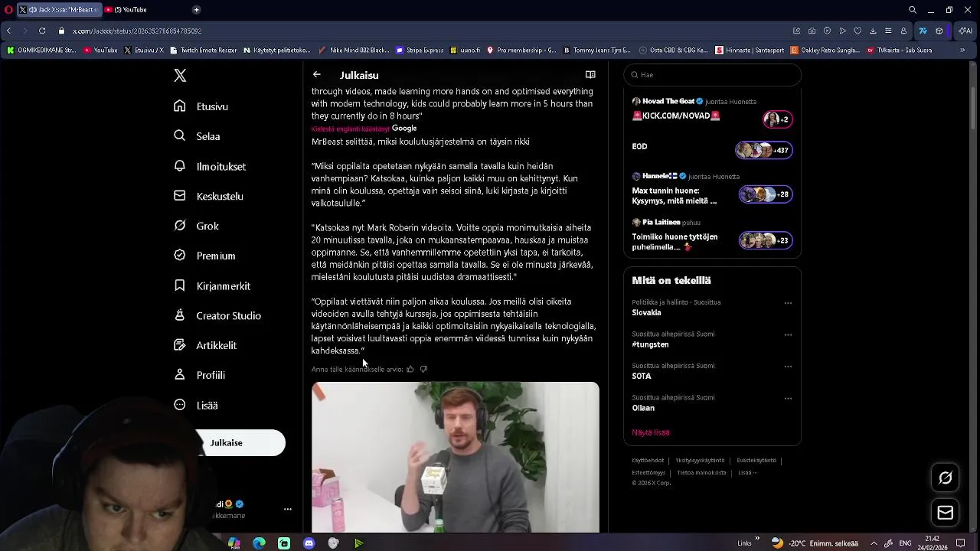Open Pia Laitinen's Toimiiko huone space

point(712,236)
